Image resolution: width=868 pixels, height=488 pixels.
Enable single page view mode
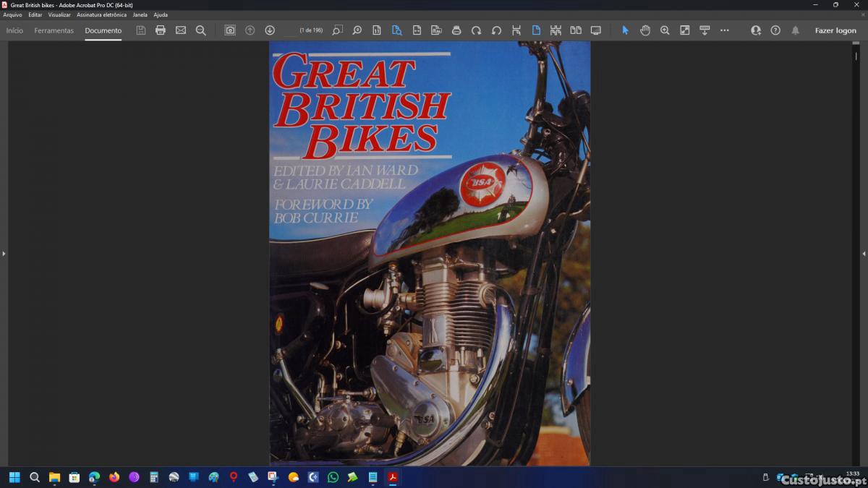[x=536, y=30]
